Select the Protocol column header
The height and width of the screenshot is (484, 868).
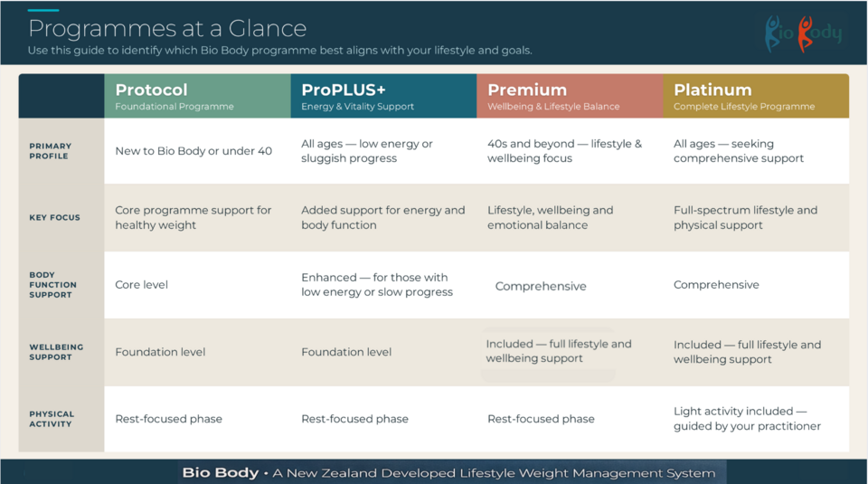[x=197, y=96]
